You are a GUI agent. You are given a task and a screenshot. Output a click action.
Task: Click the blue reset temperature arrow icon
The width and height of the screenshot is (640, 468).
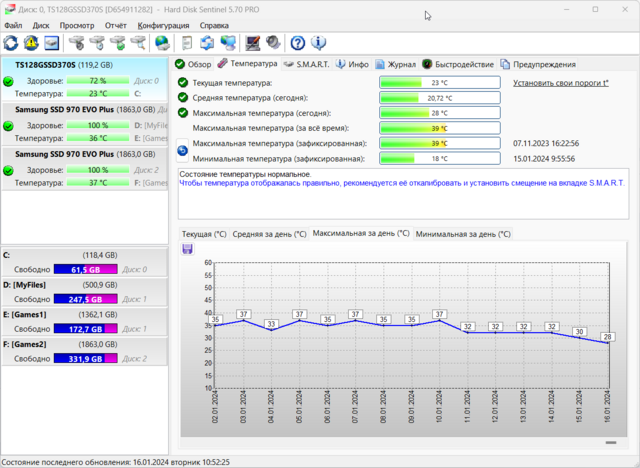182,151
